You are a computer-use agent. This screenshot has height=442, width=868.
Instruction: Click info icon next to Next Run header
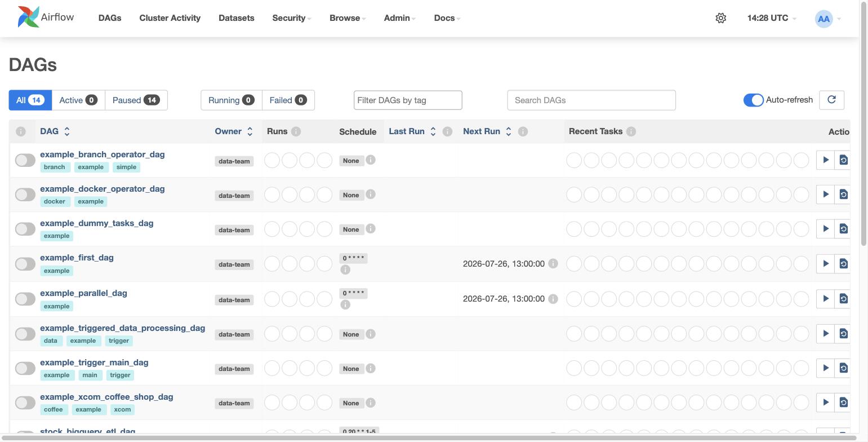(523, 131)
